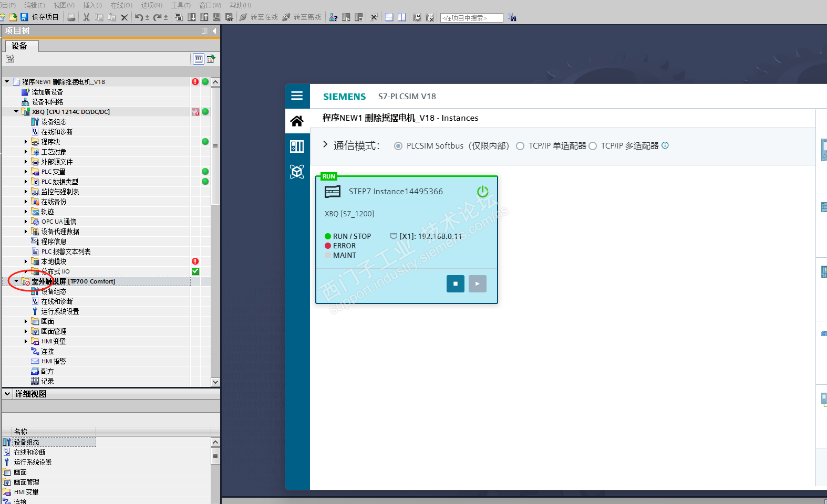Open the PLCSIM hamburger menu

pyautogui.click(x=297, y=96)
